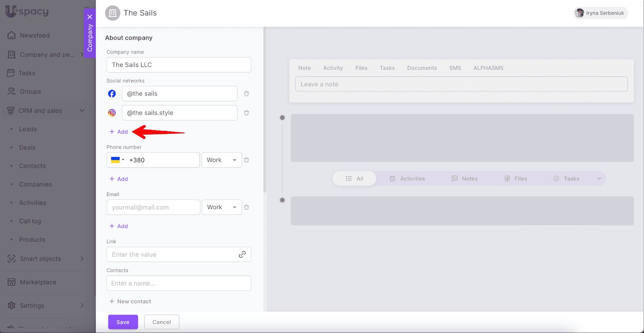
Task: Click the link icon in Link field
Action: (x=242, y=254)
